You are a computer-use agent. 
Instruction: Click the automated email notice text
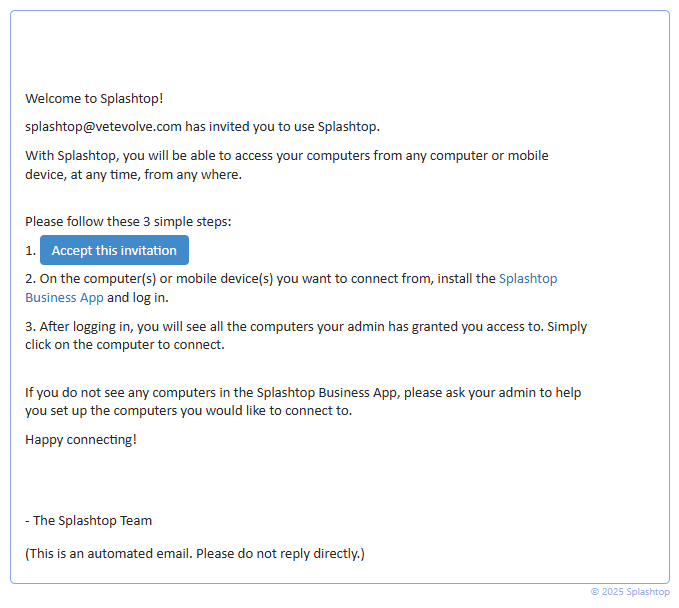tap(195, 552)
